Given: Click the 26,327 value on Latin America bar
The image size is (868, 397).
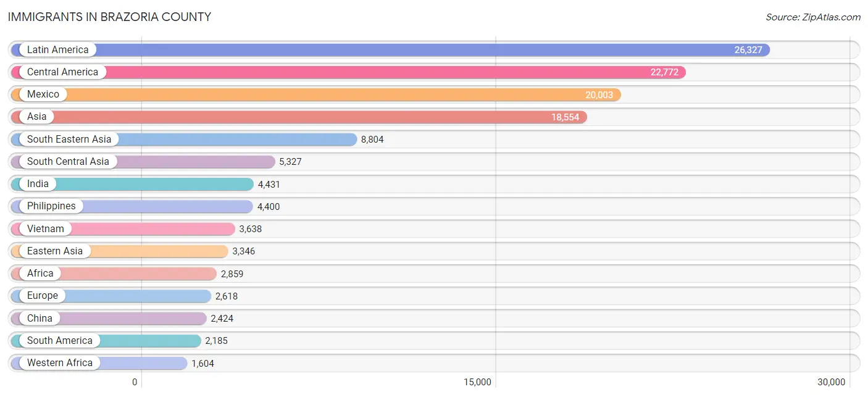Looking at the screenshot, I should (748, 50).
